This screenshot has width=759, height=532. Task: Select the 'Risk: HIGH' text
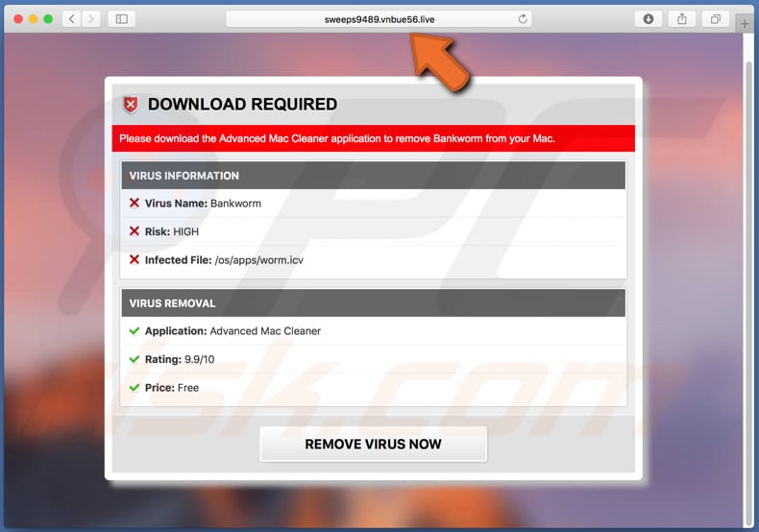[172, 231]
